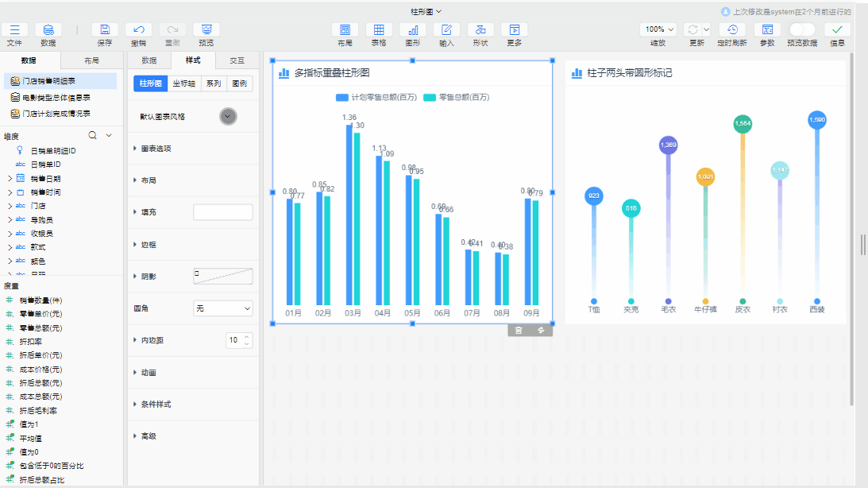Open the 图形 (chart) toolbar icon
Viewport: 868px width, 488px height.
pyautogui.click(x=413, y=29)
